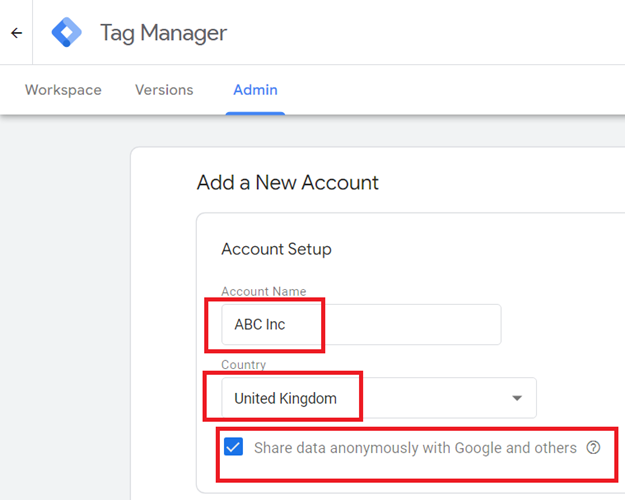Open the Workspace tab

tap(63, 90)
